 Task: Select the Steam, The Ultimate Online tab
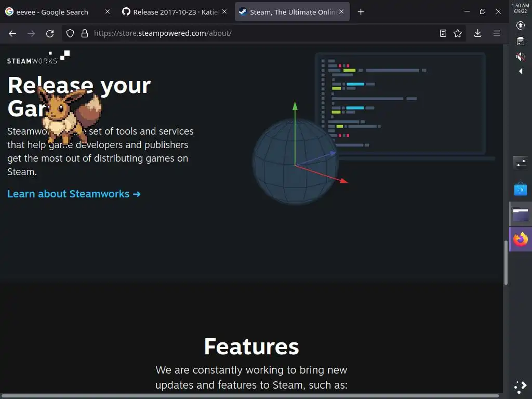pyautogui.click(x=292, y=12)
